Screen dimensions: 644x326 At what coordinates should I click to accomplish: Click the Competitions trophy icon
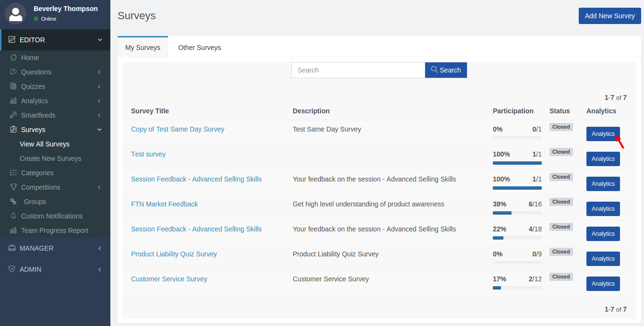13,187
